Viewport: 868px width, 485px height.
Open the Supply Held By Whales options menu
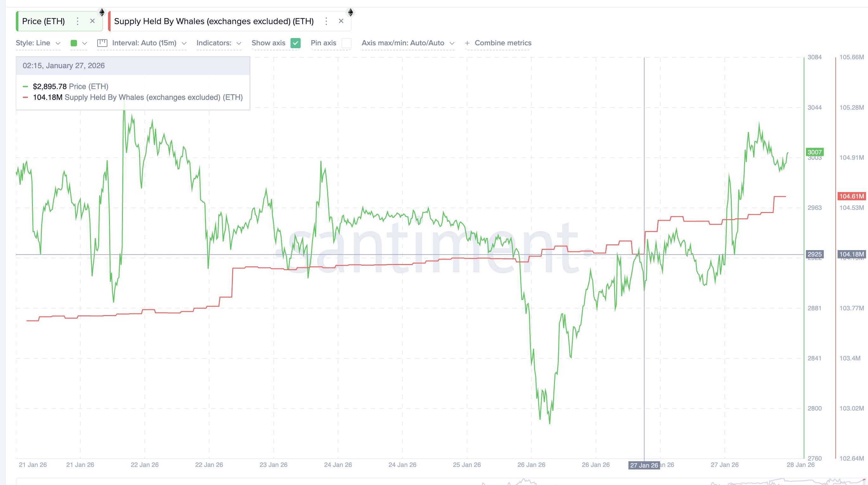point(326,21)
